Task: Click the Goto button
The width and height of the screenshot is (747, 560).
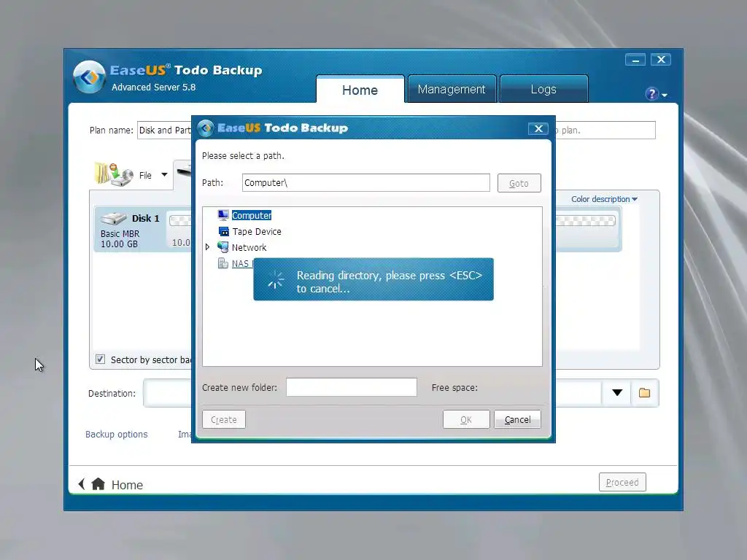Action: click(x=519, y=183)
